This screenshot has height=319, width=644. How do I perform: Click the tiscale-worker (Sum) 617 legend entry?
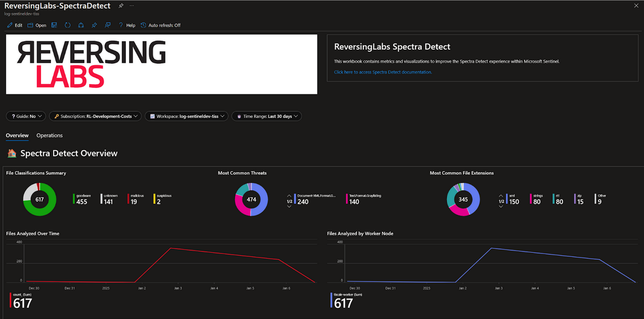[x=347, y=301]
